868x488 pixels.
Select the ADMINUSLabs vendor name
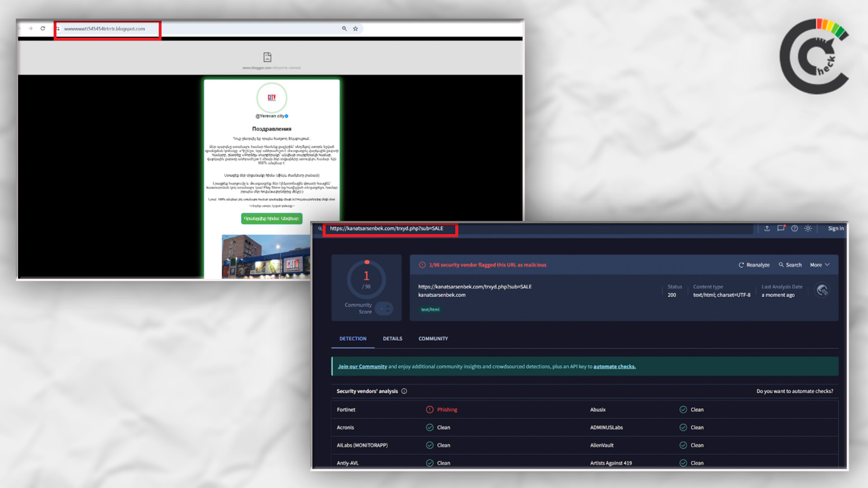(x=606, y=427)
